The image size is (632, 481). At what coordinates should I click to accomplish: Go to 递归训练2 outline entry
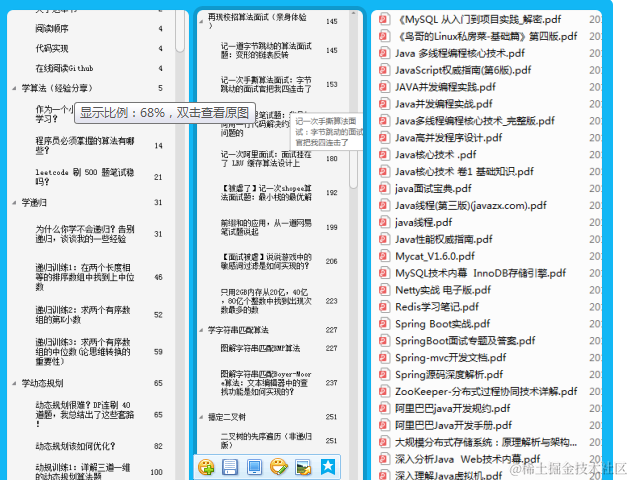[x=83, y=315]
